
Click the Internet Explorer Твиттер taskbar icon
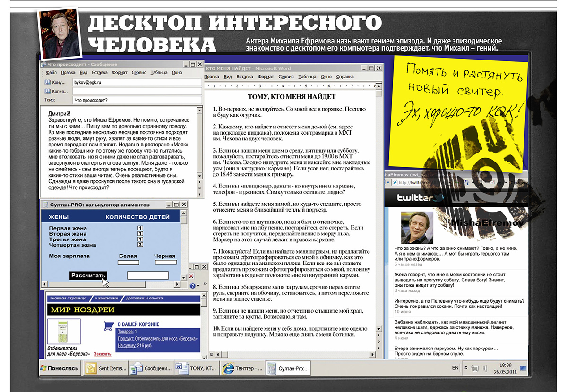[x=228, y=368]
